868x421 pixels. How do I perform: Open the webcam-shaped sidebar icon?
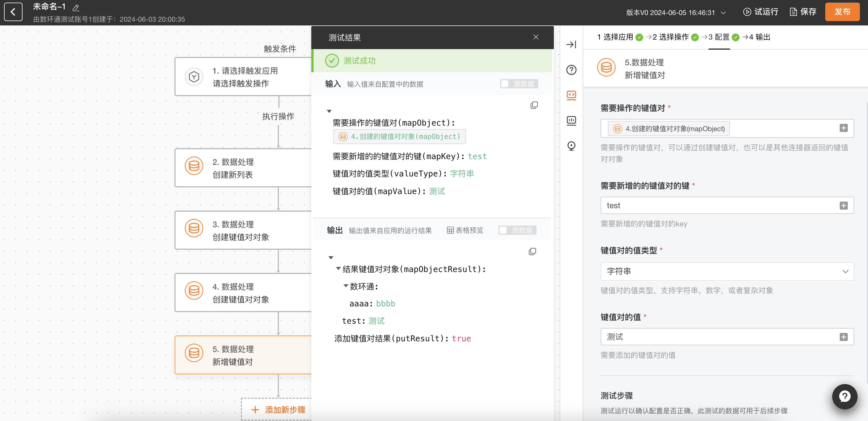pos(571,146)
